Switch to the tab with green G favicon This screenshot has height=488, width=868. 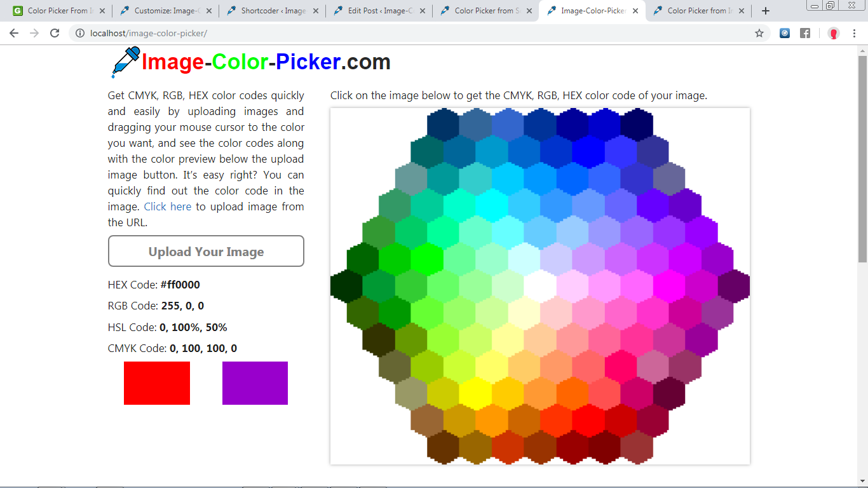tap(59, 11)
